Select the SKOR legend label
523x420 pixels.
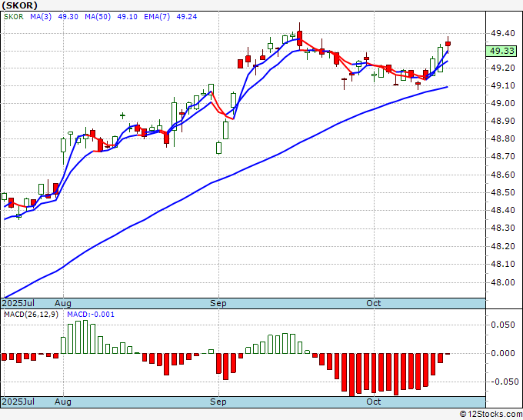coord(14,17)
